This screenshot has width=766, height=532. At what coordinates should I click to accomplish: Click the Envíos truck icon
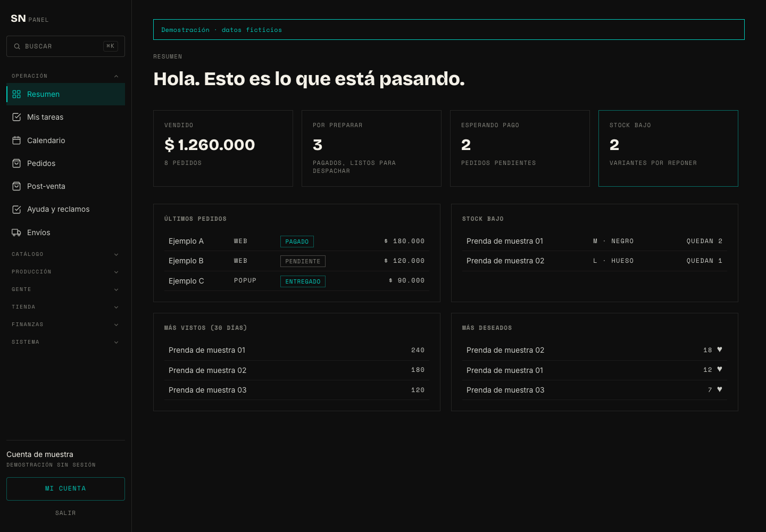16,232
